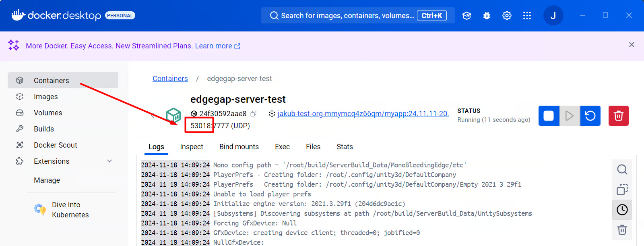Viewport: 644px width, 246px height.
Task: Follow the Learn more link
Action: coord(218,46)
